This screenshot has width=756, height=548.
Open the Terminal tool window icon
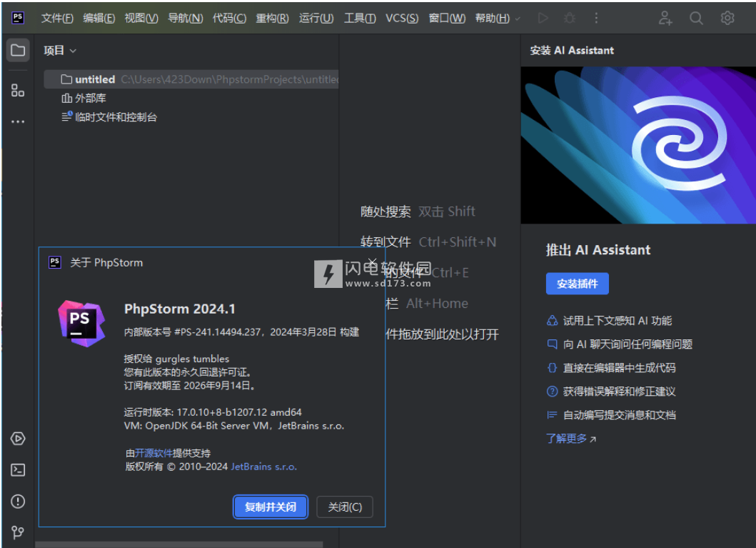(18, 470)
